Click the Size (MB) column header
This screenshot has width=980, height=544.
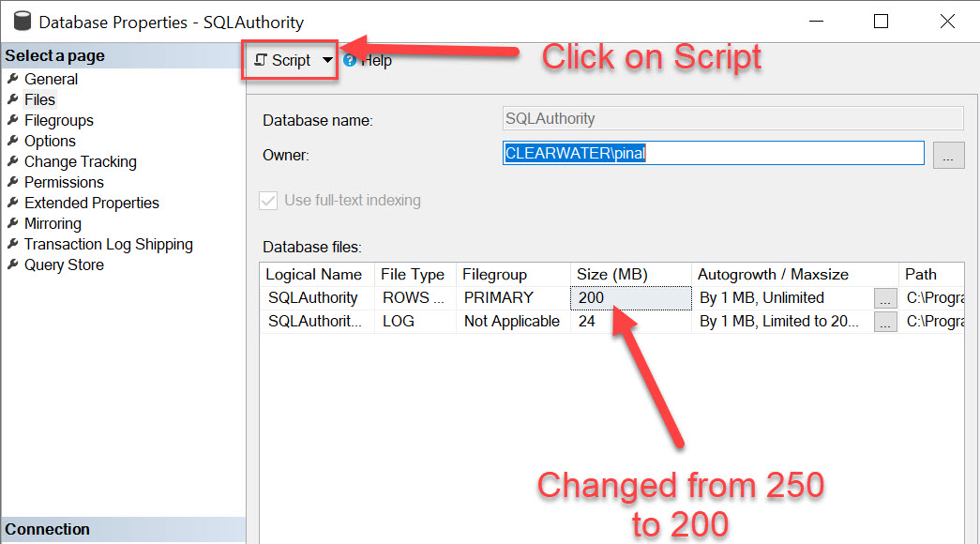click(630, 275)
